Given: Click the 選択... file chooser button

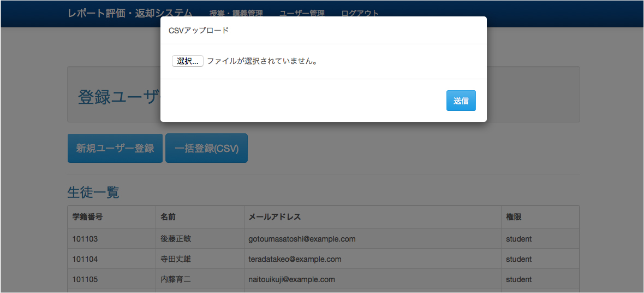Looking at the screenshot, I should 187,61.
